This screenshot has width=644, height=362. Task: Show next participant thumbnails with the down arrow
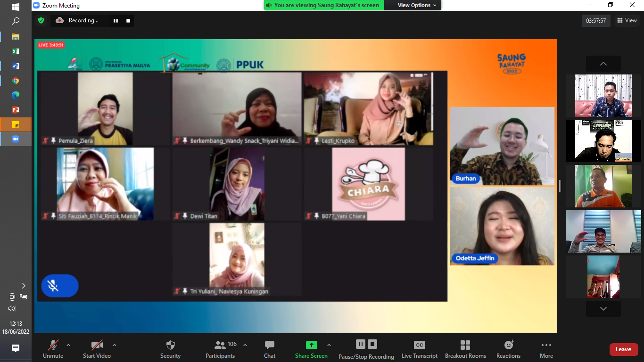[x=603, y=309]
